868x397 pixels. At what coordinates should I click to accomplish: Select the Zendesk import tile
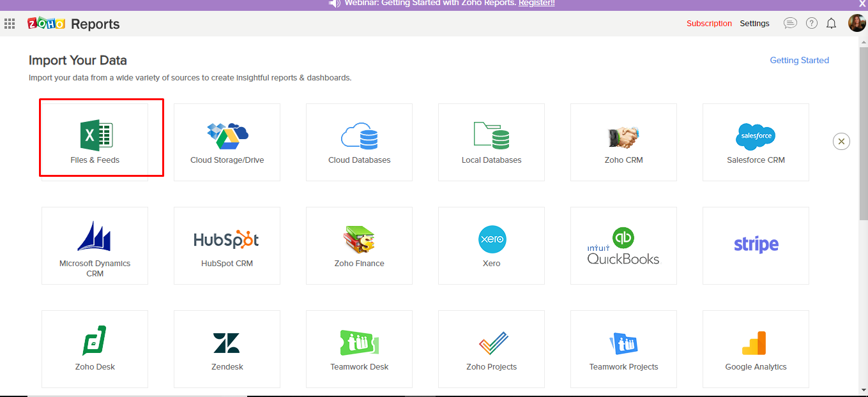click(x=227, y=349)
